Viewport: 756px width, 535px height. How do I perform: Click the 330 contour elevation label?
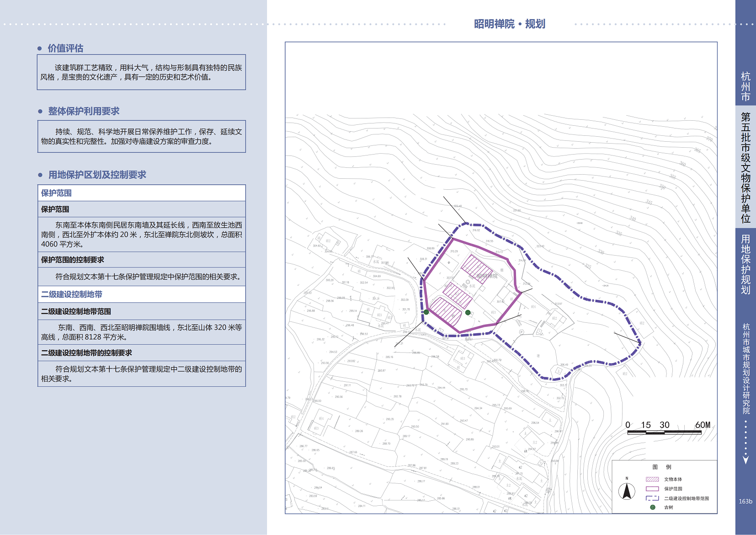[x=601, y=252]
